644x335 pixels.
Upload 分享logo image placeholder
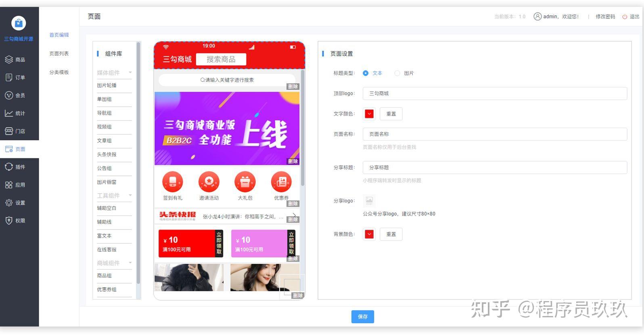pos(369,200)
